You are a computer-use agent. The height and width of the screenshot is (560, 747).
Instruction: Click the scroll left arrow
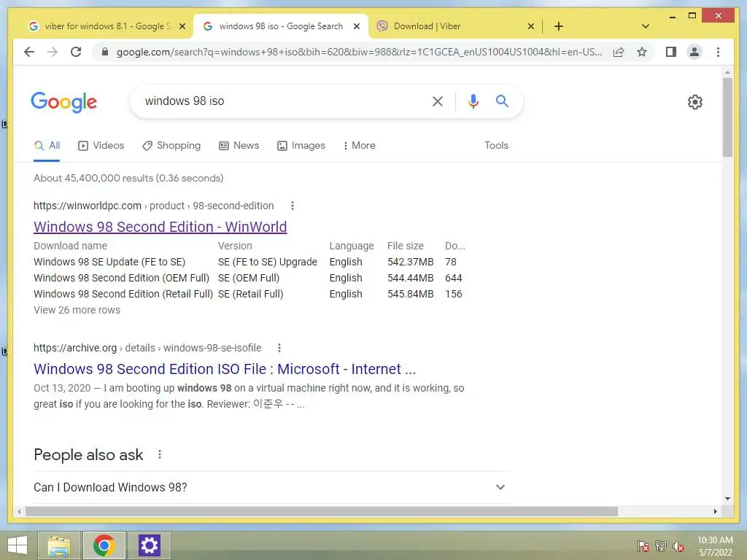(x=19, y=511)
